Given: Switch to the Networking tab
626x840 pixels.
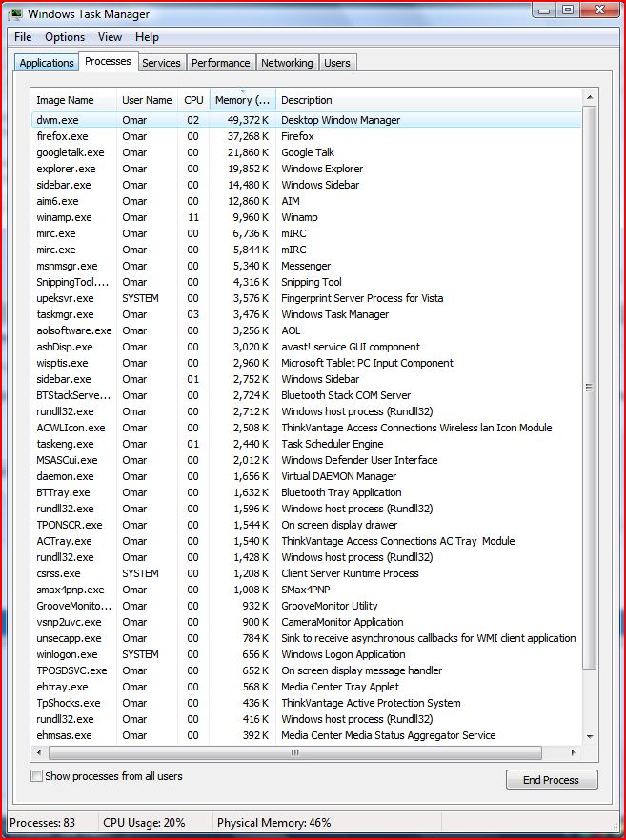Looking at the screenshot, I should 288,63.
